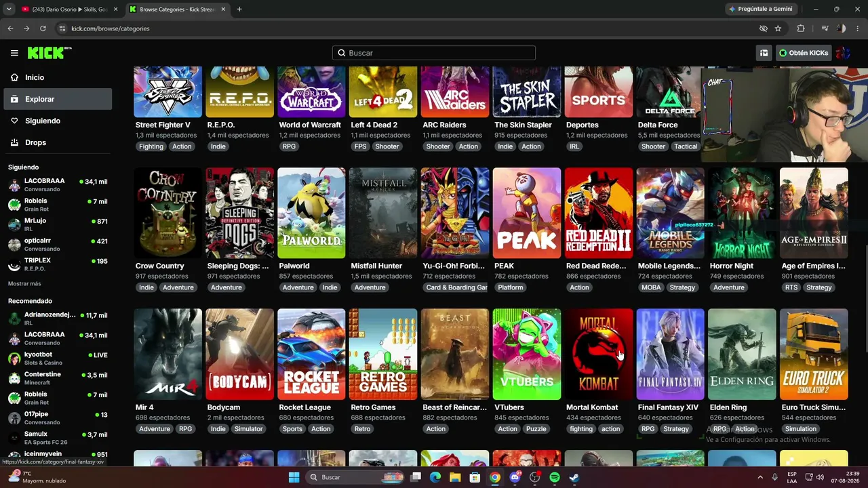Select the Fighting tag under Street Fighter V
Screen dimensions: 868x488
(x=151, y=146)
